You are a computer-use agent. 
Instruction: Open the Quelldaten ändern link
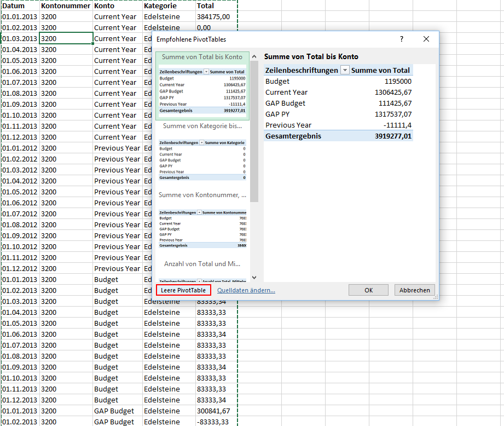click(246, 290)
